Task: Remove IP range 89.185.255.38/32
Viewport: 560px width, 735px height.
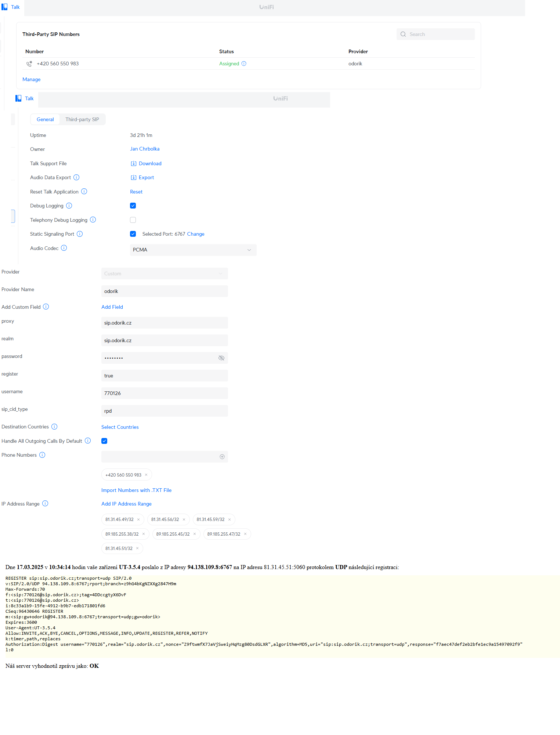Action: (x=144, y=534)
